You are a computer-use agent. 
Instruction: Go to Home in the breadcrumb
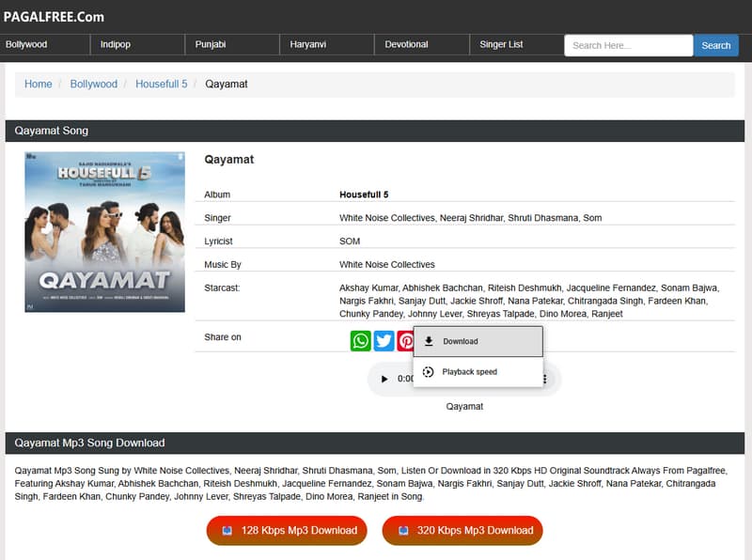pos(39,85)
